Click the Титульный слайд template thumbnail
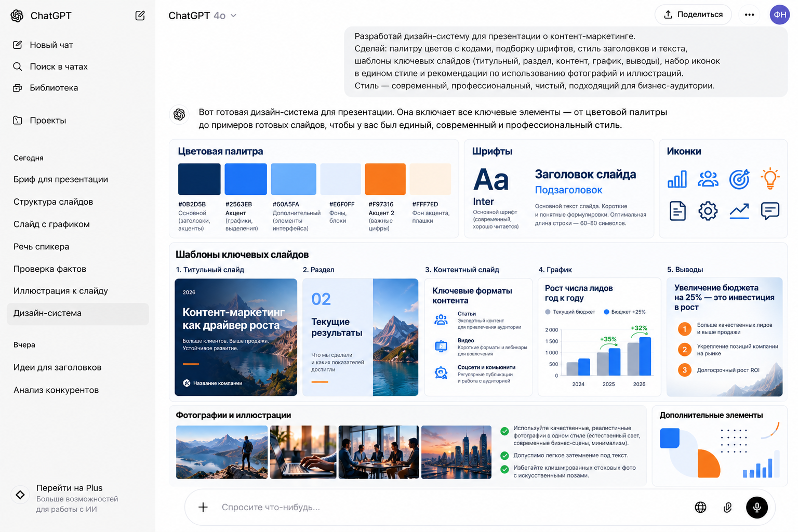This screenshot has height=532, width=798. pos(236,337)
